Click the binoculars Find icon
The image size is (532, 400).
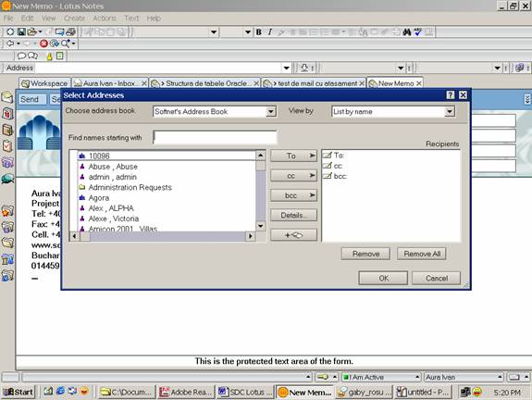407,31
